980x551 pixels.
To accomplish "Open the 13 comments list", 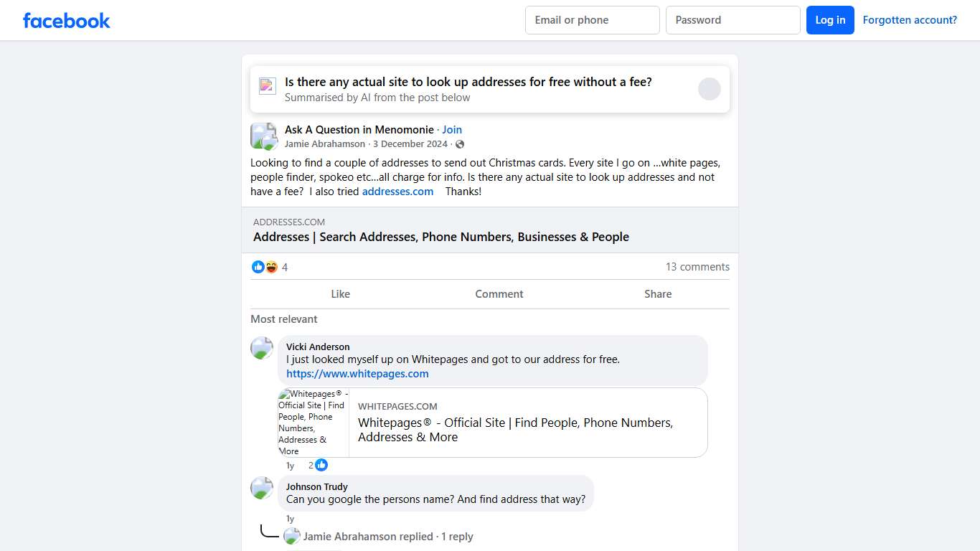I will tap(697, 267).
